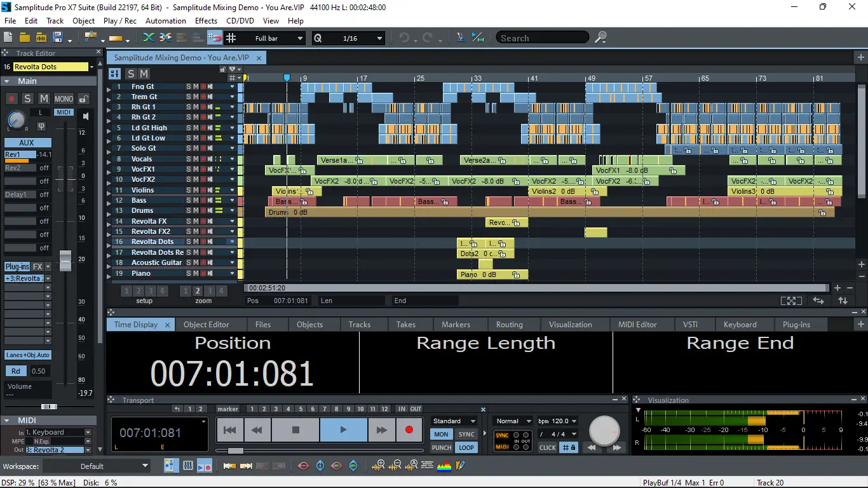Click the spectrum rainbow visualization icon
Viewport: 868px width, 488px height.
[445, 466]
